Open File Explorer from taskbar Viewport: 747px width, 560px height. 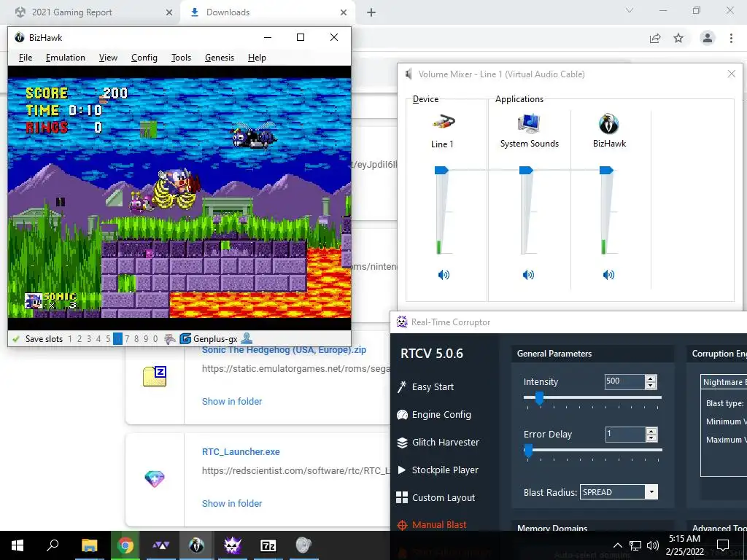point(89,545)
